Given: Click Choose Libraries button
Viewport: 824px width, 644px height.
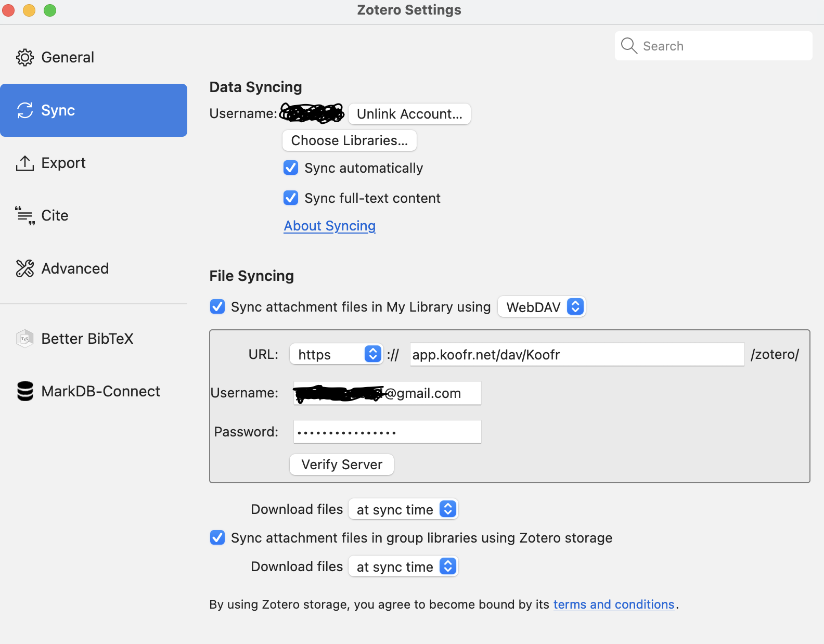Looking at the screenshot, I should point(350,140).
